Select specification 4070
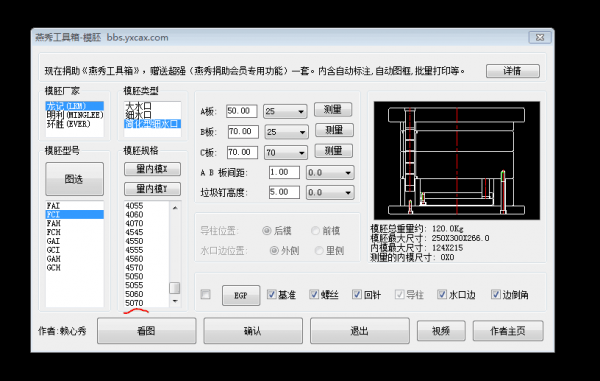This screenshot has height=381, width=600. coord(146,223)
